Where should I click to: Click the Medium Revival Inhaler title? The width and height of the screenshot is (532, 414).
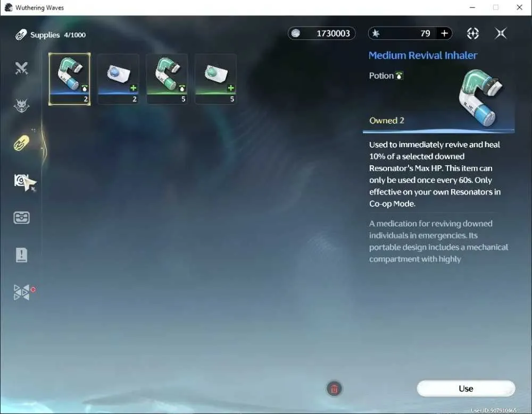(x=423, y=55)
